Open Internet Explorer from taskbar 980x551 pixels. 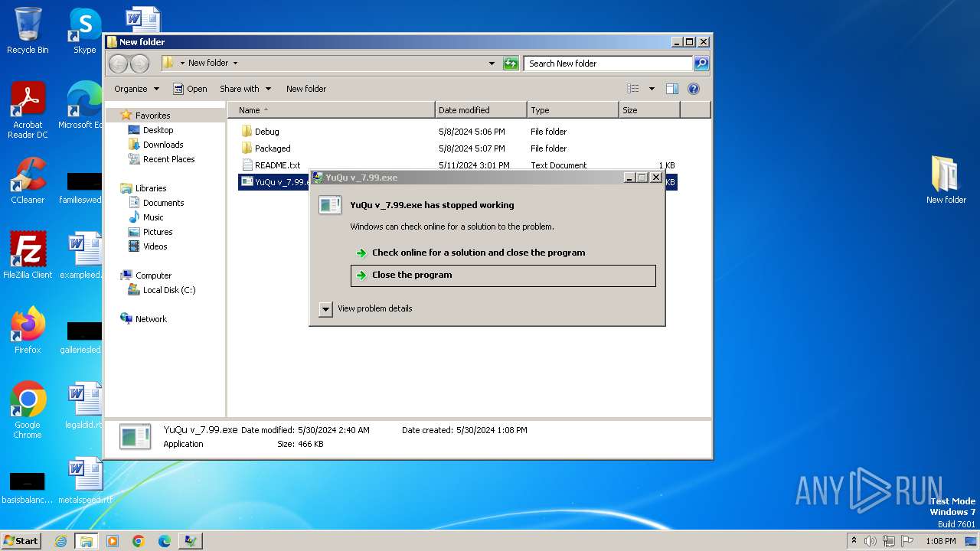pos(60,541)
